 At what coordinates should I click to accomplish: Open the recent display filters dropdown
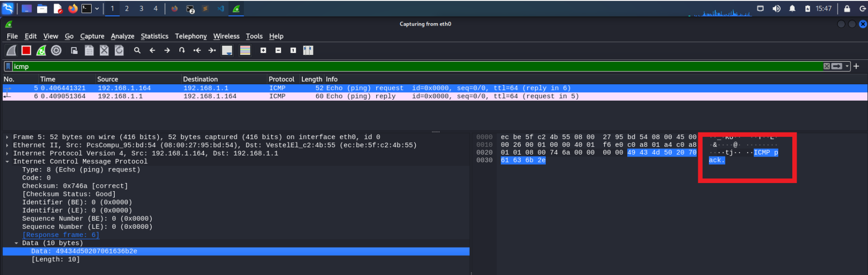(847, 66)
